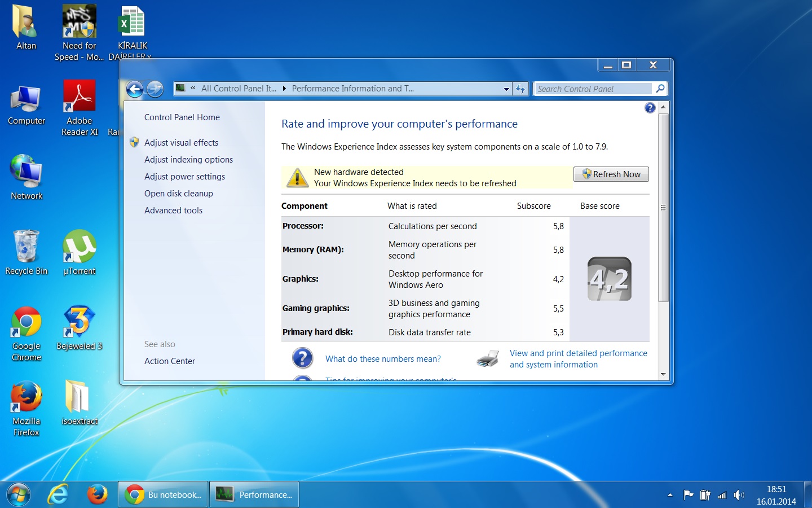The width and height of the screenshot is (812, 508).
Task: Click the printer icon for the detailed report
Action: tap(487, 359)
